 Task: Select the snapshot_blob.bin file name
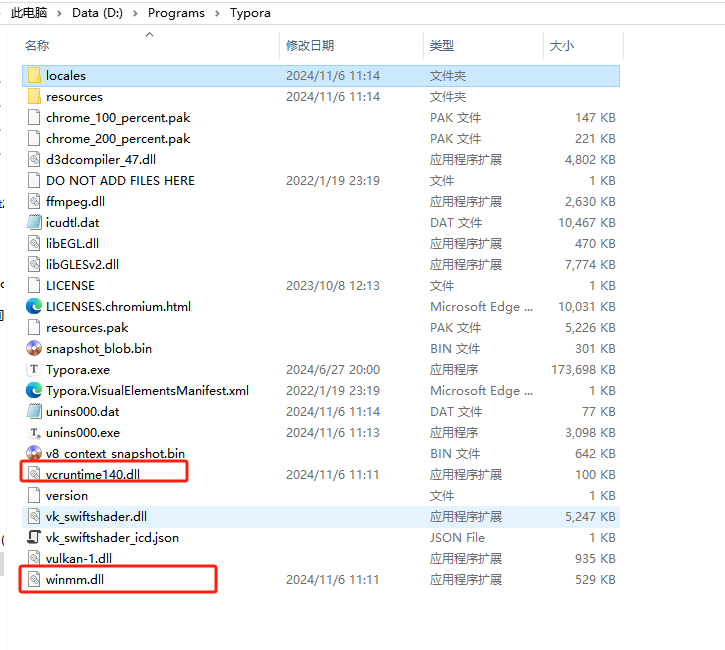(x=99, y=349)
